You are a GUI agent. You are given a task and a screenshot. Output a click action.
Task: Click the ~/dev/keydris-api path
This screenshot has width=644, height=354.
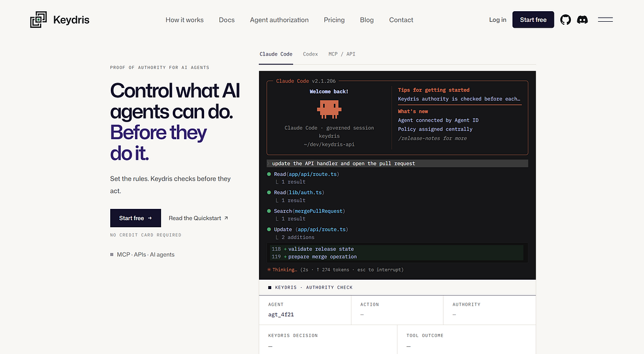329,145
